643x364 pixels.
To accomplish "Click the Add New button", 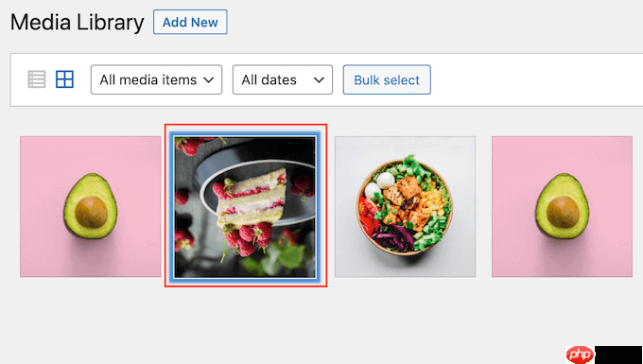I will click(x=190, y=22).
